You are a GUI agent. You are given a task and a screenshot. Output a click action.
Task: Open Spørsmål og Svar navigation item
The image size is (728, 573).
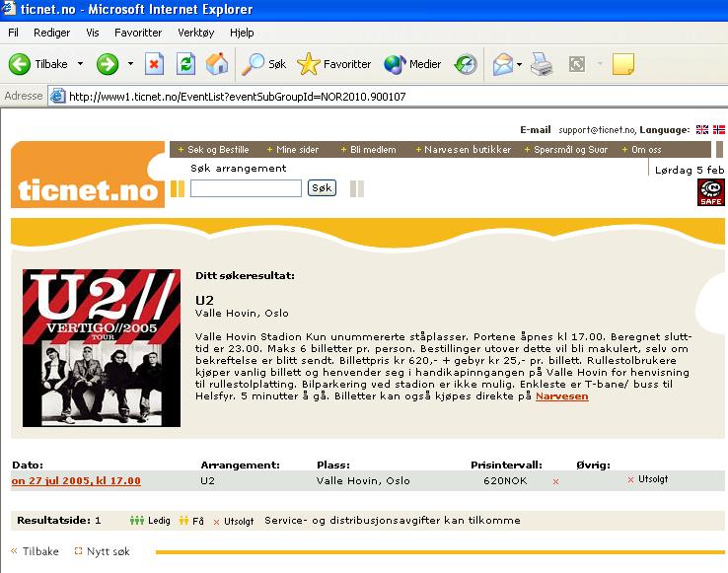pyautogui.click(x=566, y=150)
